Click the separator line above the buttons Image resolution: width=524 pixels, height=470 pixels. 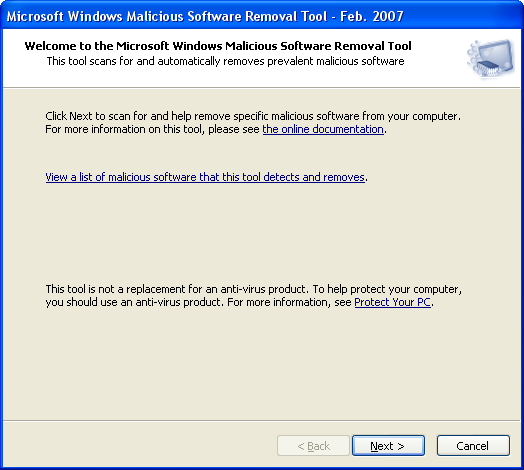tap(262, 420)
